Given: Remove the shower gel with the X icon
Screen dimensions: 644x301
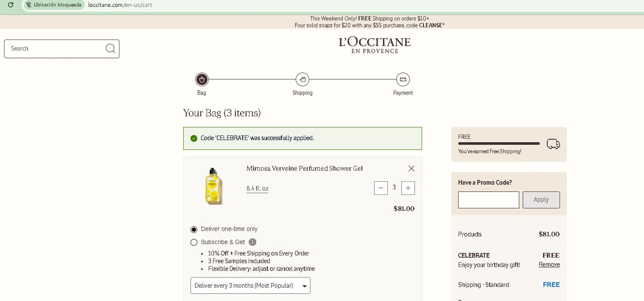Looking at the screenshot, I should click(411, 168).
